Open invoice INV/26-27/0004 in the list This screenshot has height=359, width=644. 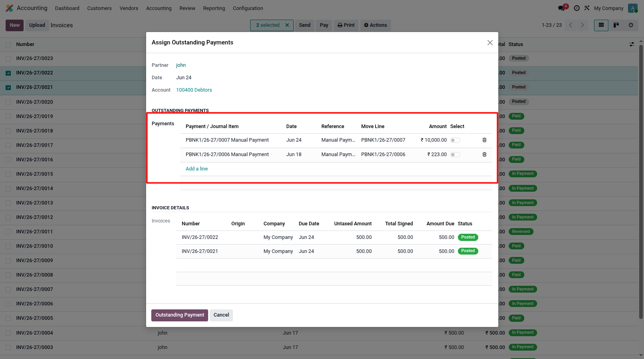click(x=34, y=333)
